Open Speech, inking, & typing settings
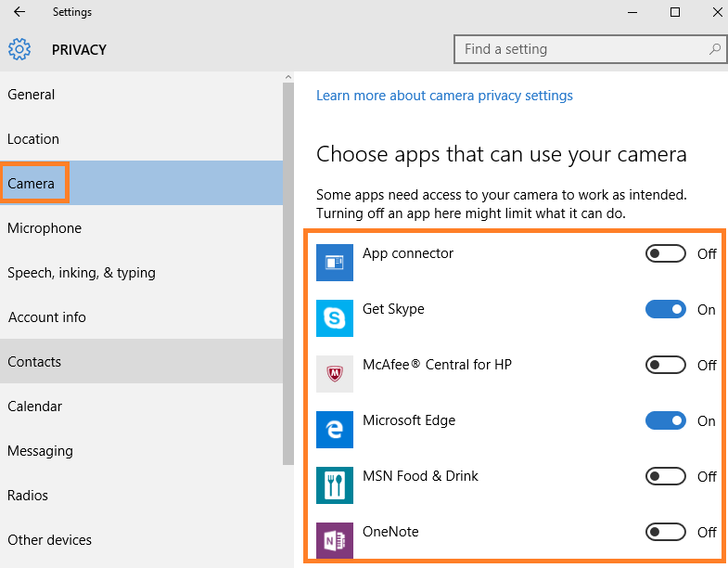Viewport: 728px width, 568px height. click(x=141, y=272)
